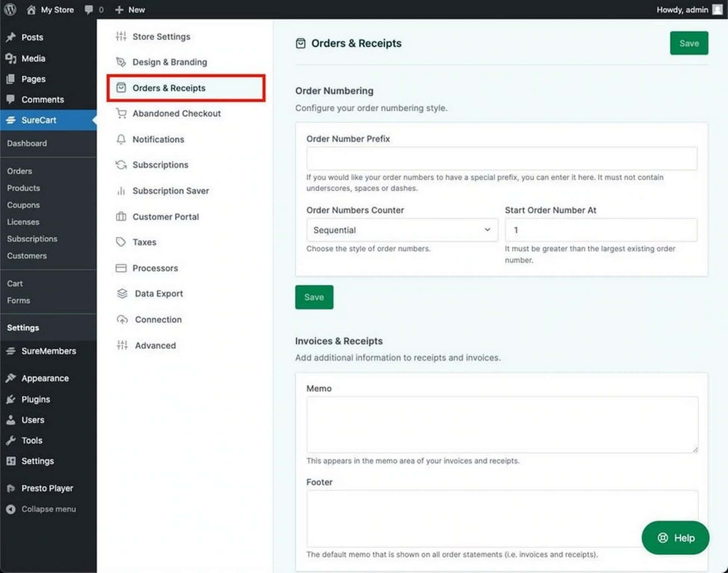Image resolution: width=728 pixels, height=573 pixels.
Task: Open the Taxes menu item
Action: [144, 242]
